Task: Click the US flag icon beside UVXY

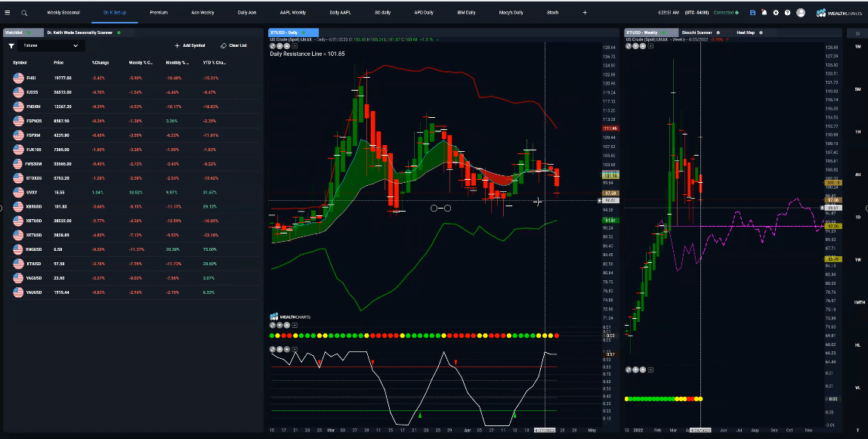Action: (x=18, y=192)
